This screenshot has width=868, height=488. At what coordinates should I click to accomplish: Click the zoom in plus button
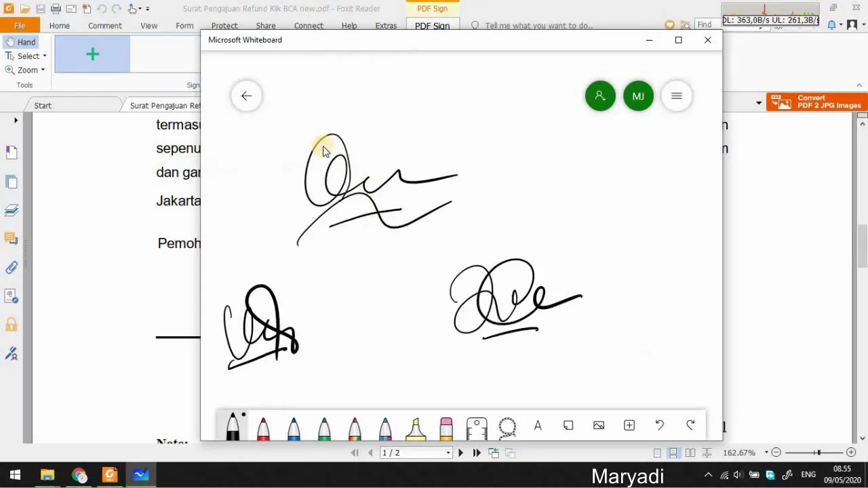pyautogui.click(x=852, y=453)
